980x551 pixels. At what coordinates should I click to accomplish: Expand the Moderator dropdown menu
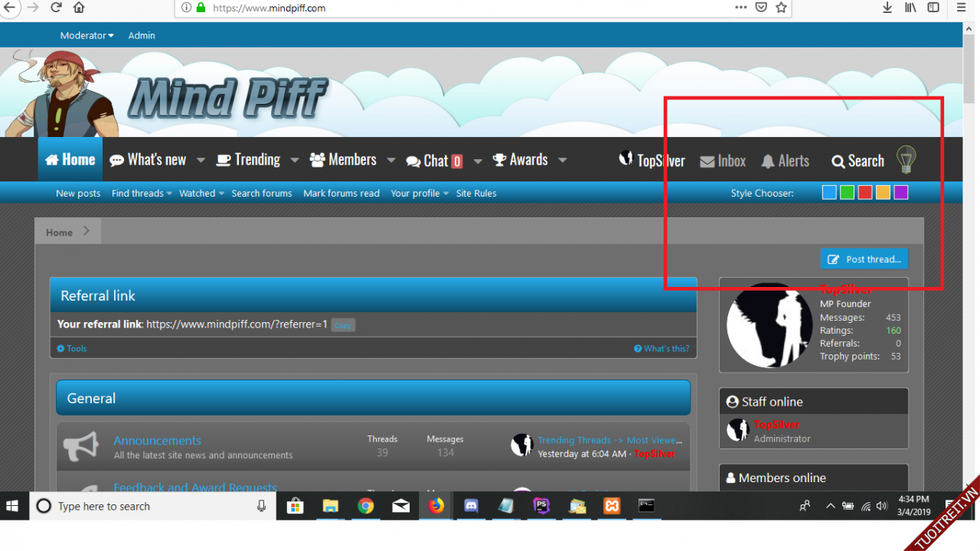point(87,35)
